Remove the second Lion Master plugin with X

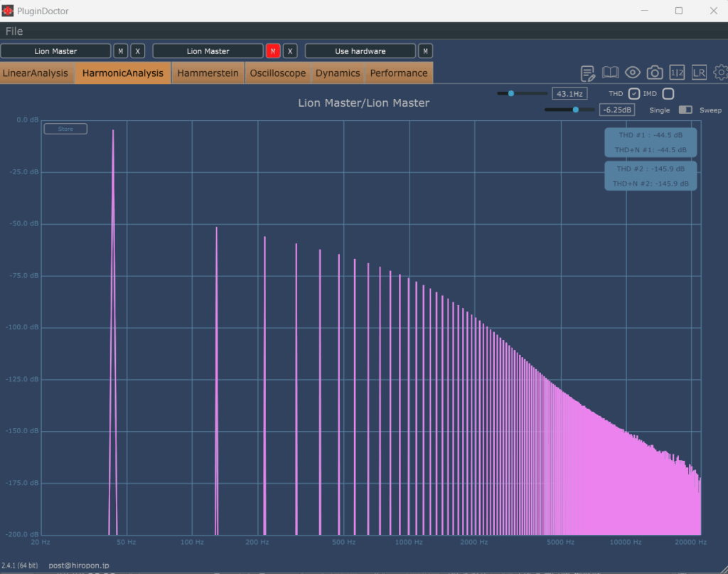pyautogui.click(x=290, y=51)
